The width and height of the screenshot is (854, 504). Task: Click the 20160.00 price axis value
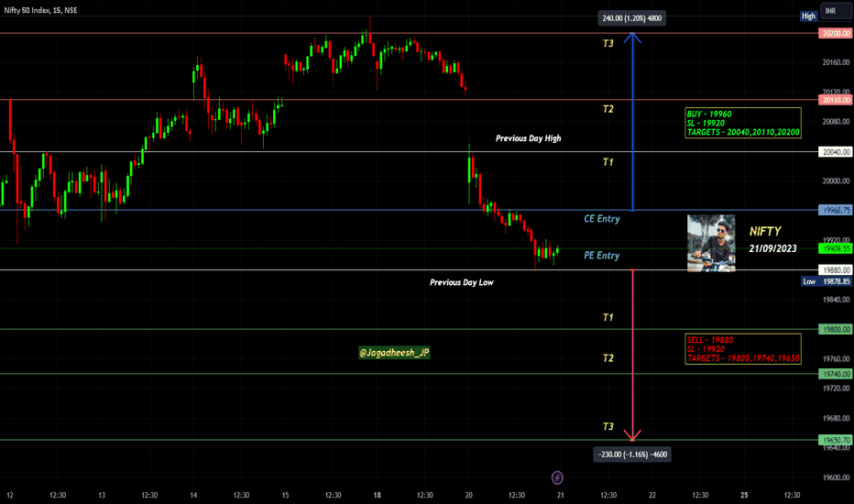(x=836, y=62)
